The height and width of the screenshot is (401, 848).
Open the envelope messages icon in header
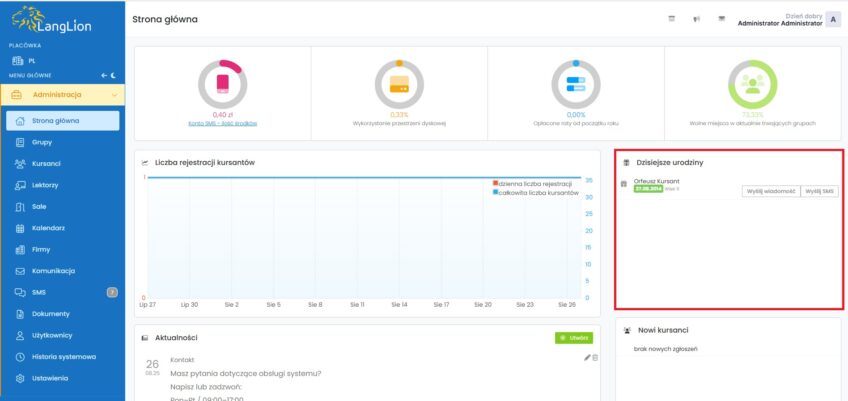pos(721,19)
